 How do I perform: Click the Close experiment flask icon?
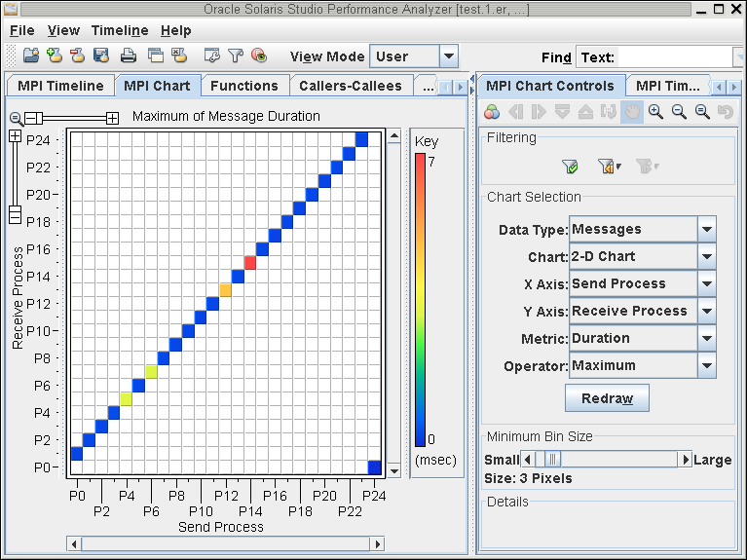click(179, 56)
